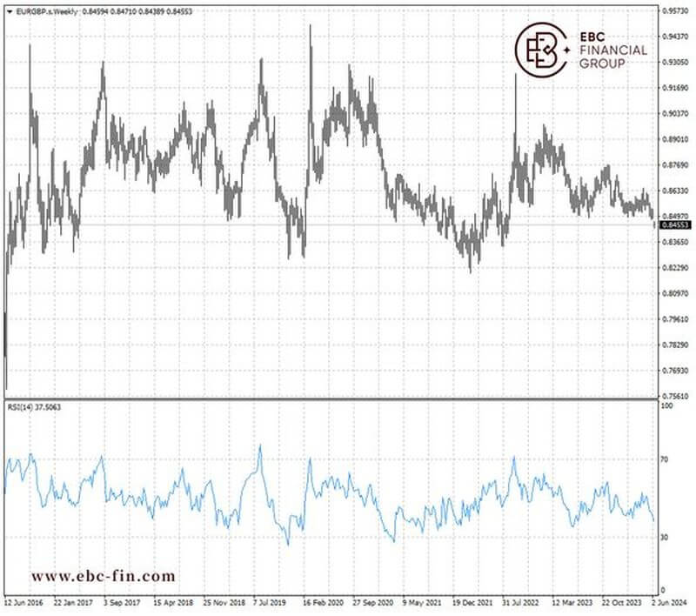Click the 0.75610 price axis label
The image size is (696, 616).
tap(675, 396)
